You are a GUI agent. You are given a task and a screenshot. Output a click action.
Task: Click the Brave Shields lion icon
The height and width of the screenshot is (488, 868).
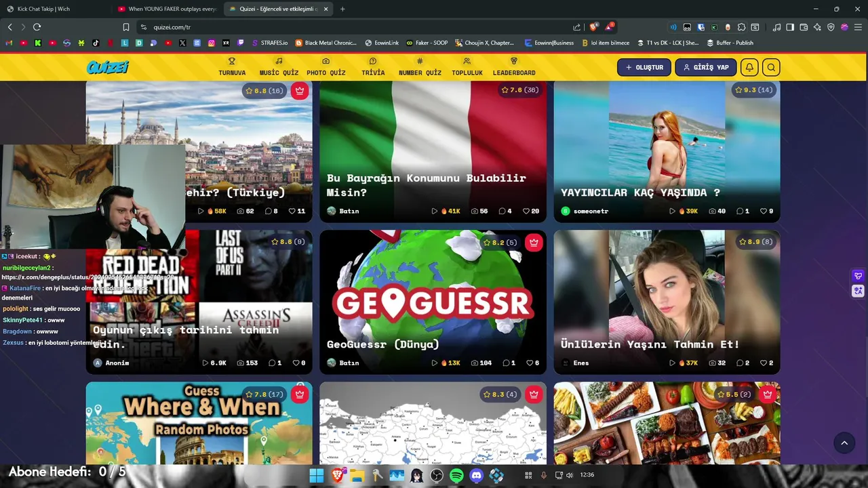pos(594,27)
